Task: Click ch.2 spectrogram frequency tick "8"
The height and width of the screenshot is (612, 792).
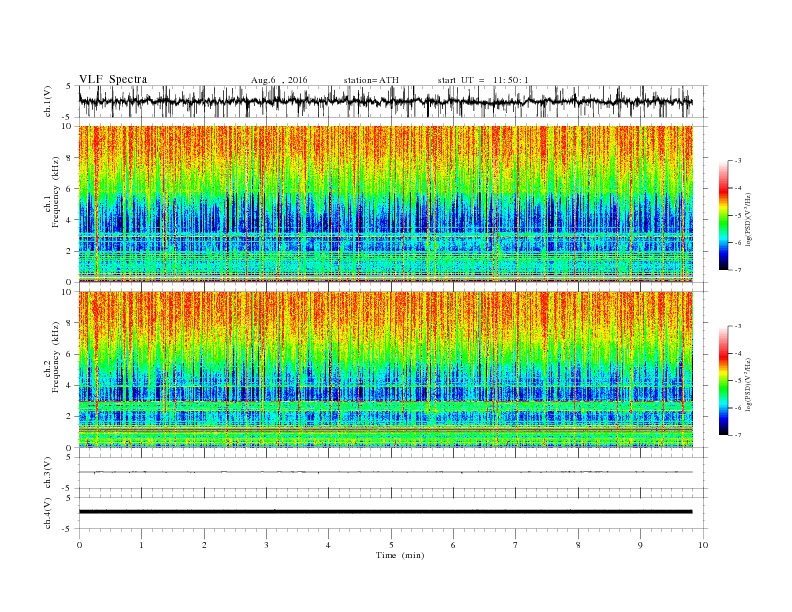Action: pos(70,323)
